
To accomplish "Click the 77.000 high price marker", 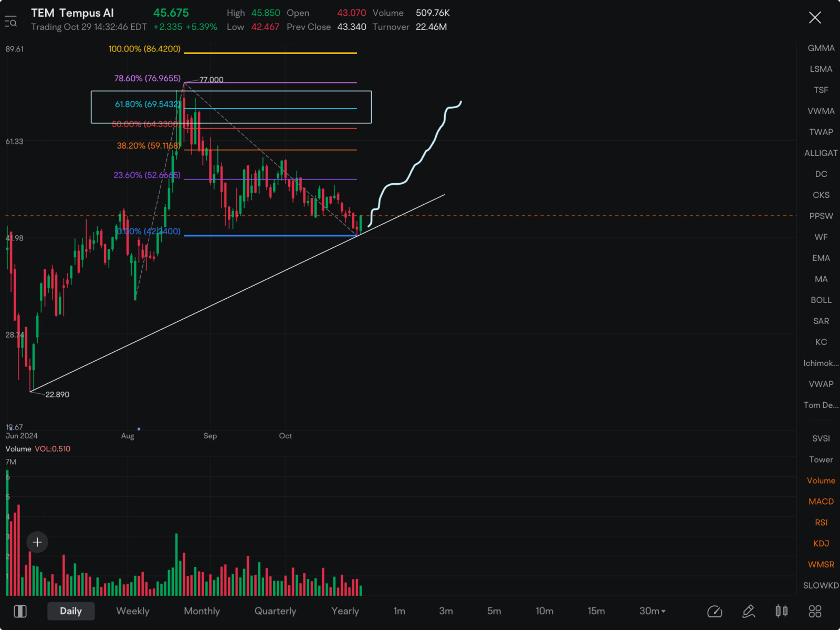I will (x=212, y=80).
